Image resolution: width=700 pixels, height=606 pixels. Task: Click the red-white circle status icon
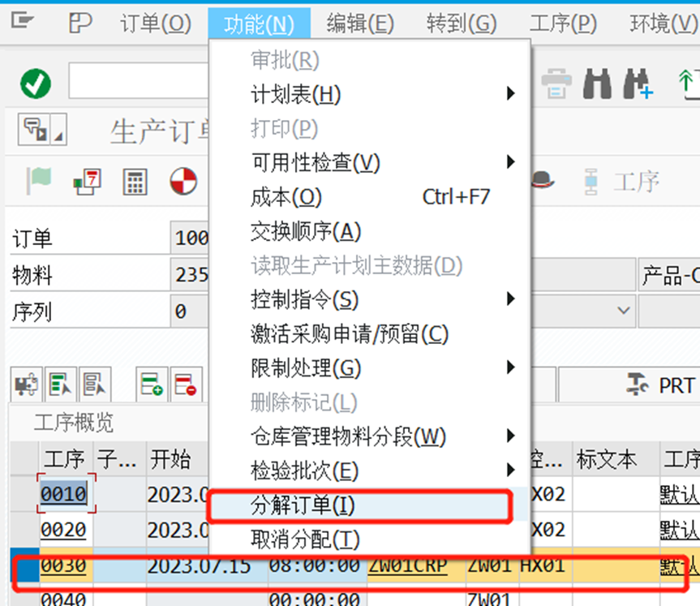pyautogui.click(x=183, y=181)
